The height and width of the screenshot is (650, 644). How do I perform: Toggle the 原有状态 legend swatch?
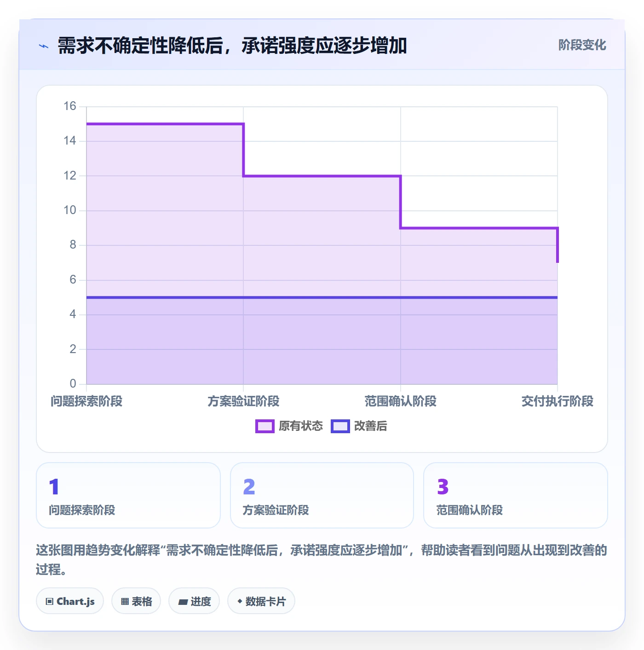click(x=265, y=426)
